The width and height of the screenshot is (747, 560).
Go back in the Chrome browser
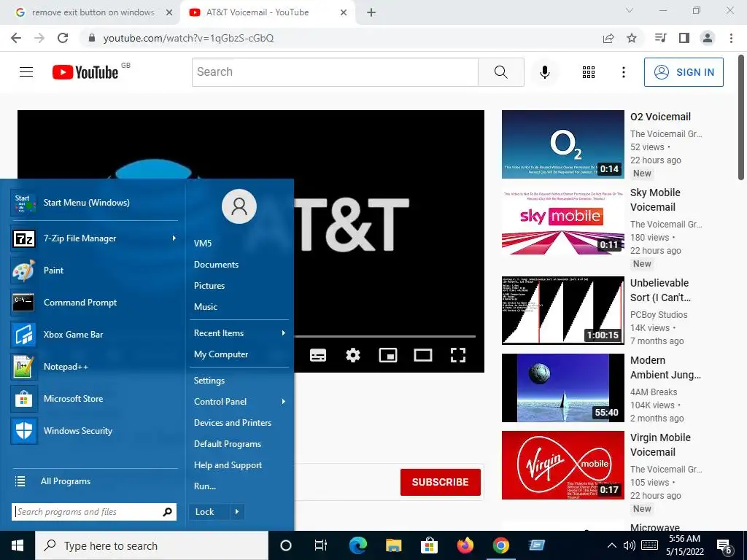pyautogui.click(x=16, y=38)
